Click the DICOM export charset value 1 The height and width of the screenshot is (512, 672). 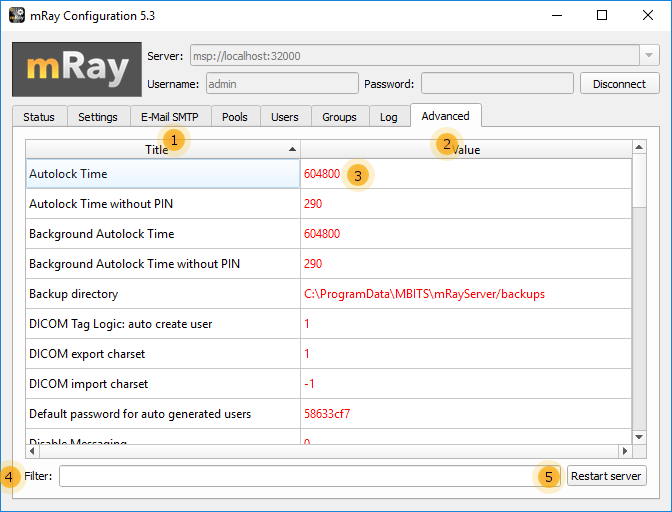[307, 353]
